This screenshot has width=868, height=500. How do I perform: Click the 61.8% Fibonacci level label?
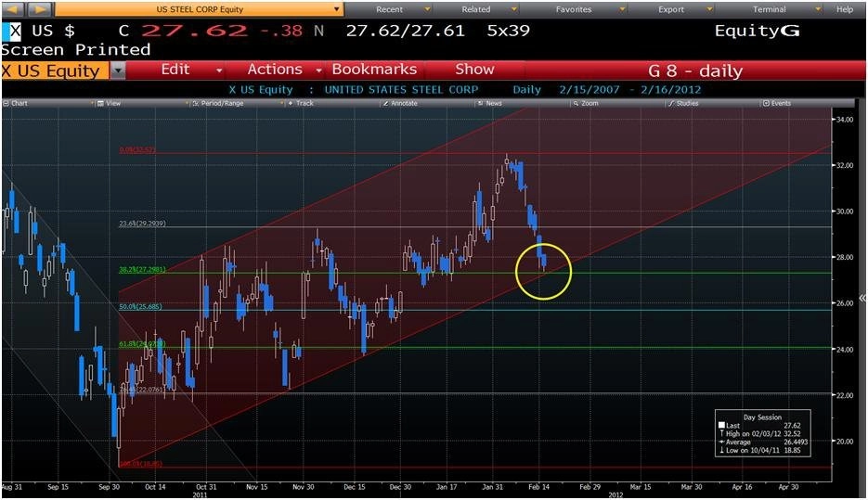pos(142,344)
